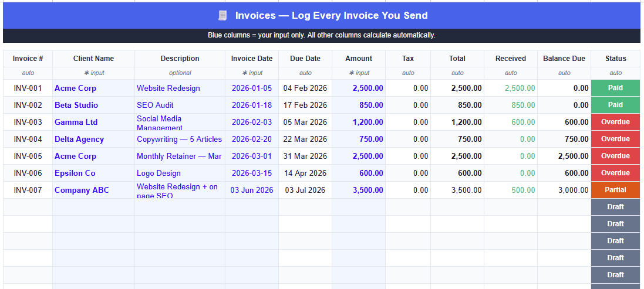
Task: Select cell INV-004
Action: tap(28, 140)
